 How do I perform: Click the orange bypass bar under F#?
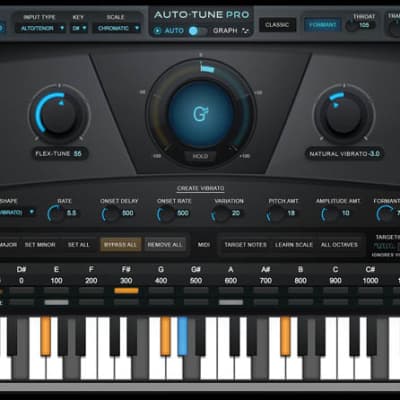point(126,291)
